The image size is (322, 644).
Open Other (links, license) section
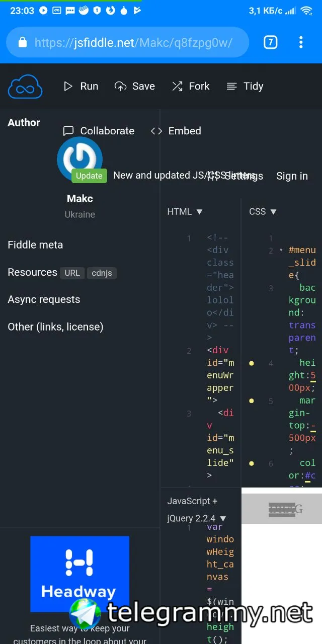[55, 327]
